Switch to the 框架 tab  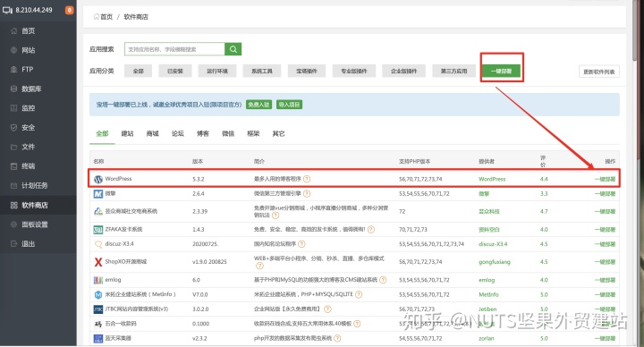pyautogui.click(x=253, y=133)
